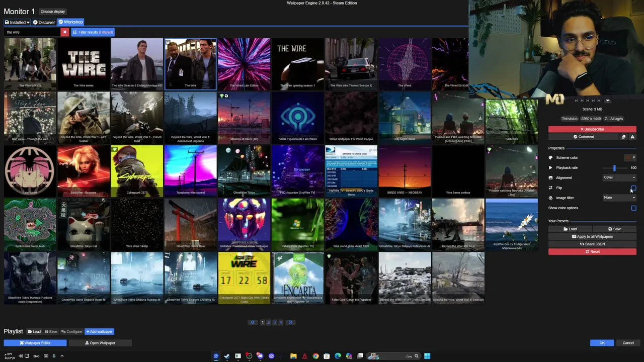Click the touch keyboard icon in the system tray

tap(46, 356)
